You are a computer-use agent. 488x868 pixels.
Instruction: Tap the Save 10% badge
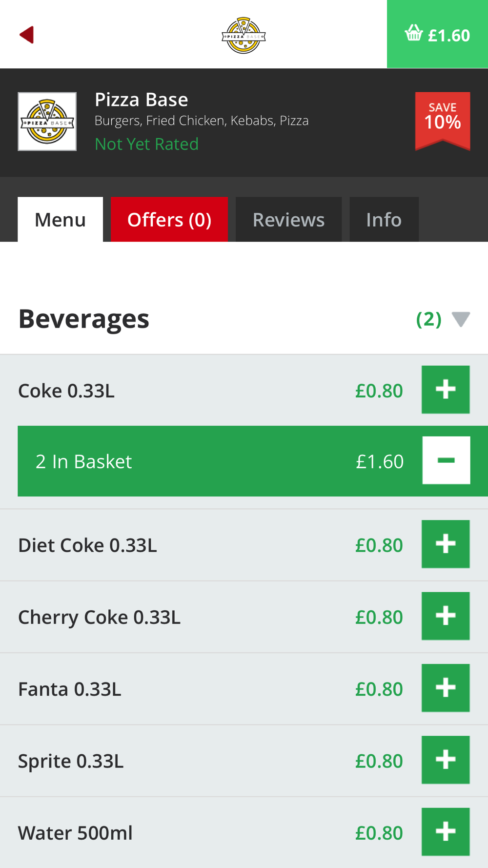click(x=443, y=120)
